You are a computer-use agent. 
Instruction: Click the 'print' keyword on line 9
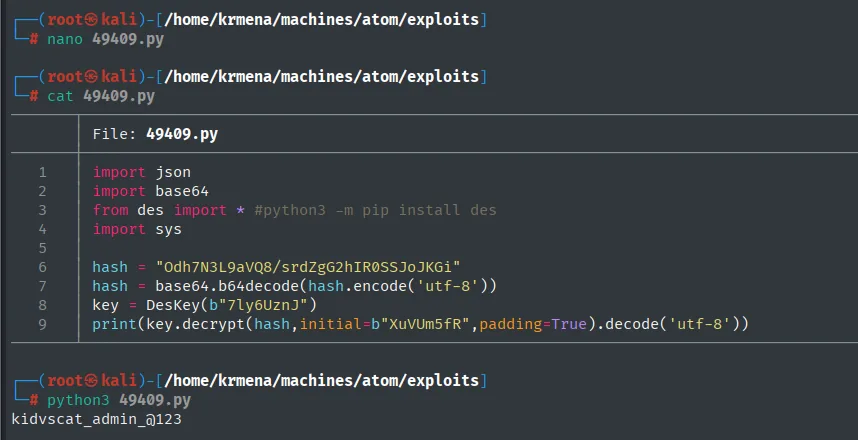[114, 325]
